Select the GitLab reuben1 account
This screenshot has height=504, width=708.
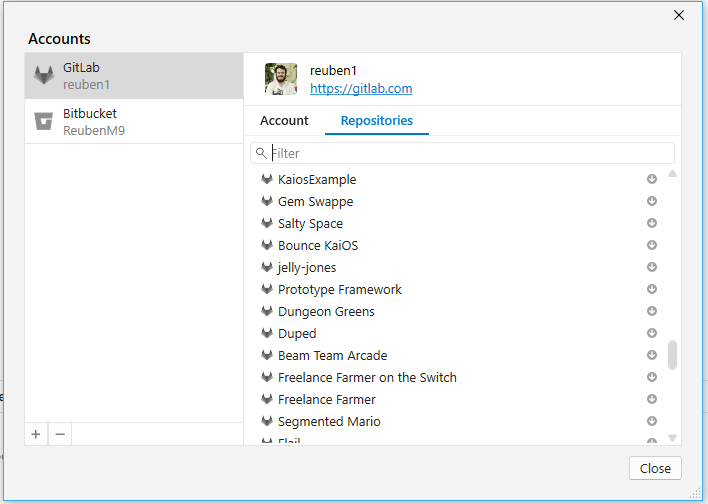coord(134,76)
